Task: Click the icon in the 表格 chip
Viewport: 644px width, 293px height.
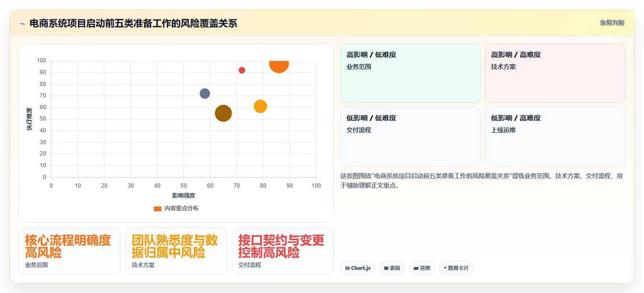Action: [386, 268]
